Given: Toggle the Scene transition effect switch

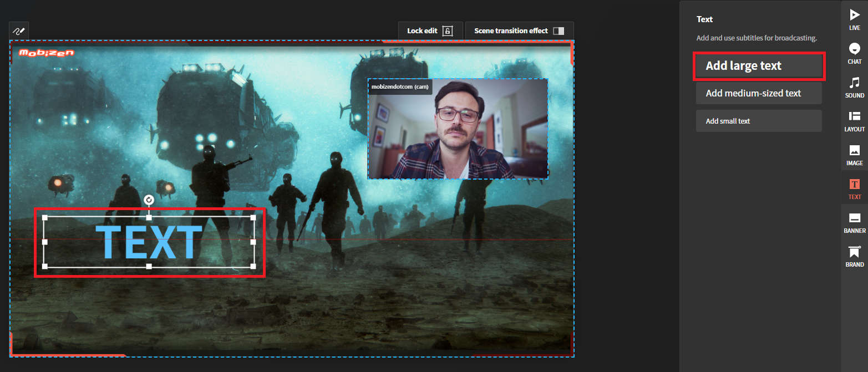Looking at the screenshot, I should (x=559, y=31).
